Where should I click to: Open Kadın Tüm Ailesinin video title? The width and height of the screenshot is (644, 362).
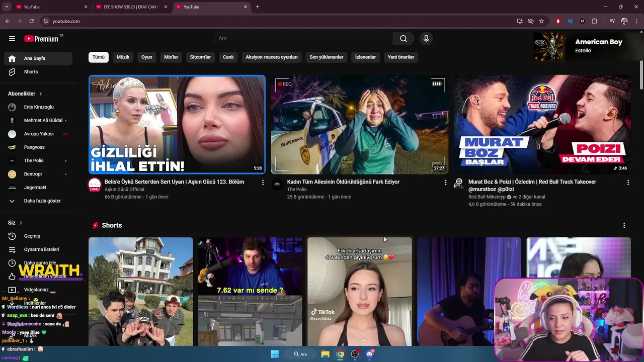(x=343, y=182)
